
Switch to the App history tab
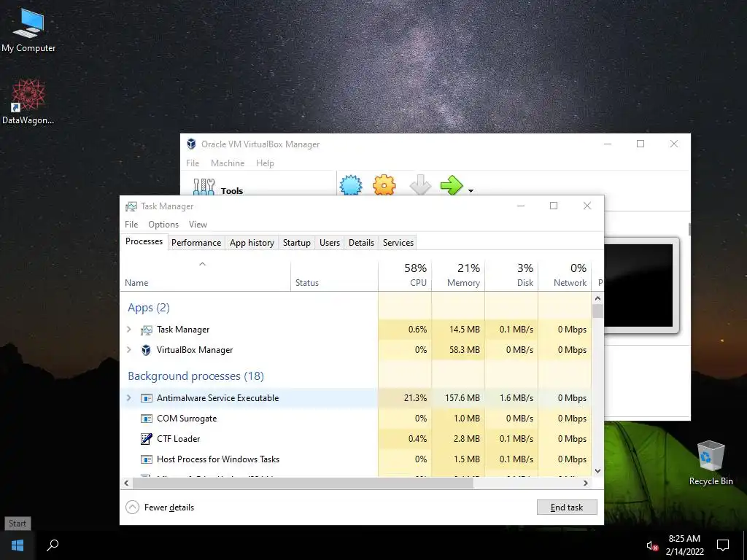click(x=252, y=242)
